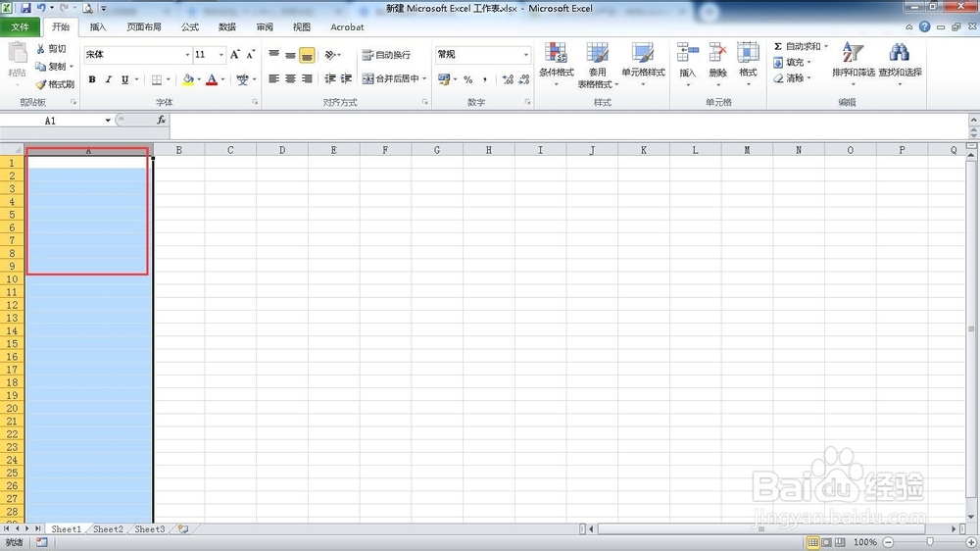Open Cell Styles gallery
This screenshot has height=551, width=980.
(643, 65)
